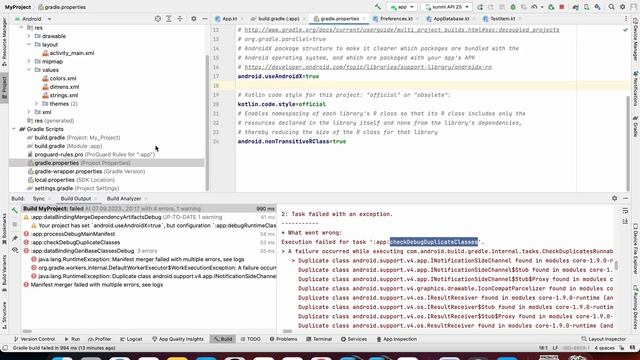This screenshot has width=640, height=360.
Task: Expand the mipmap folder
Action: click(29, 61)
